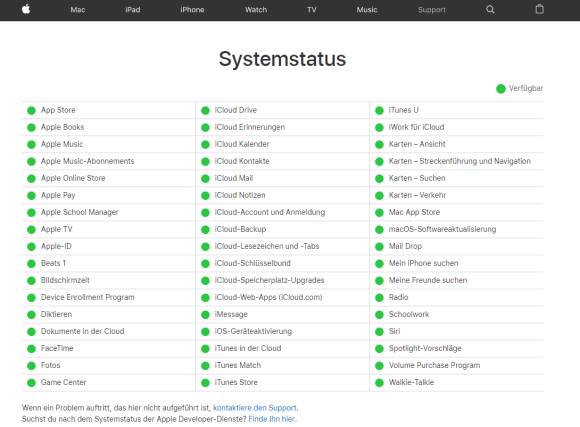The image size is (580, 427).
Task: Click green dot in the Verfügbar legend
Action: (x=501, y=89)
